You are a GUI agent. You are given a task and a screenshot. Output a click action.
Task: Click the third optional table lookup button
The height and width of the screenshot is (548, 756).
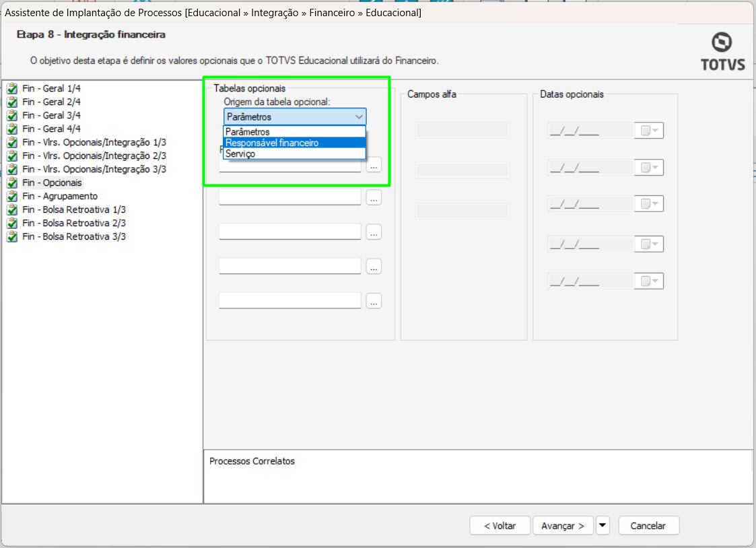[x=374, y=232]
